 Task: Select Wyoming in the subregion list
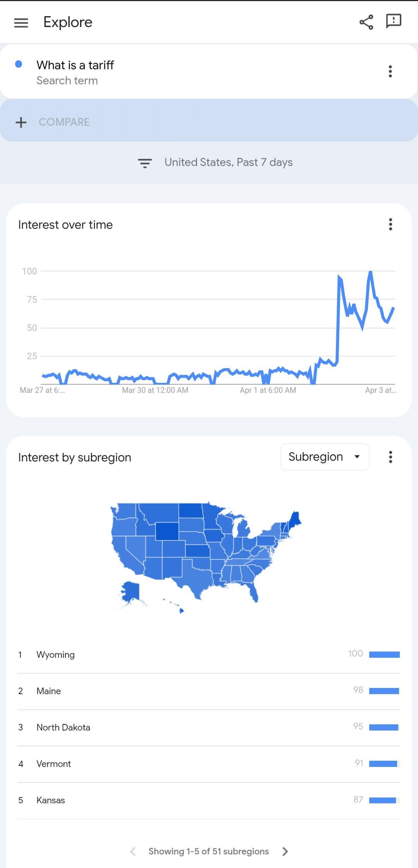209,654
